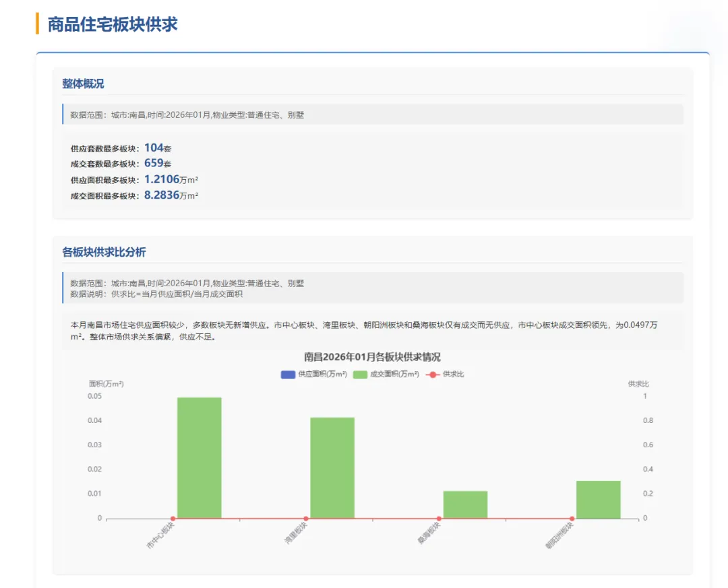Click the 整体概况 section title
728x588 pixels.
click(x=83, y=84)
